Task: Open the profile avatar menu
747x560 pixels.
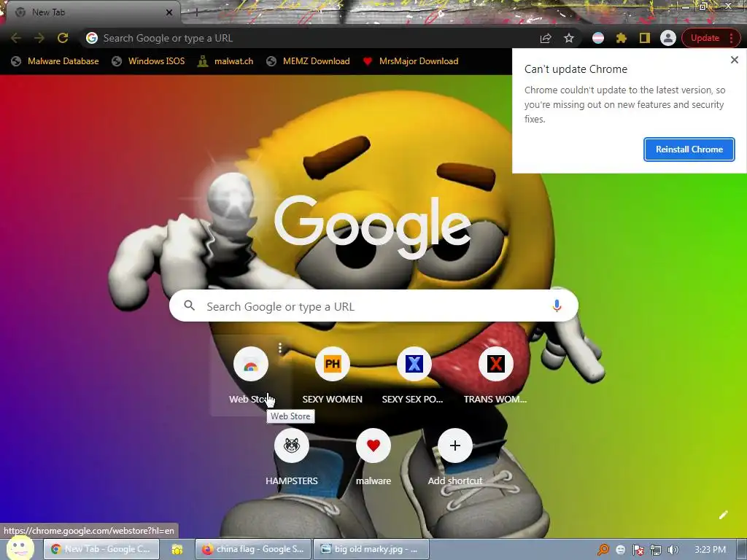Action: [x=668, y=38]
